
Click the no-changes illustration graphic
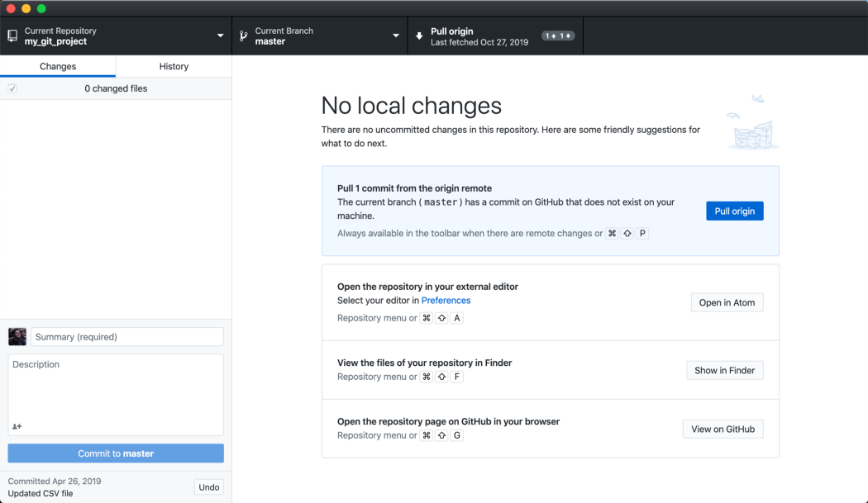(x=752, y=124)
